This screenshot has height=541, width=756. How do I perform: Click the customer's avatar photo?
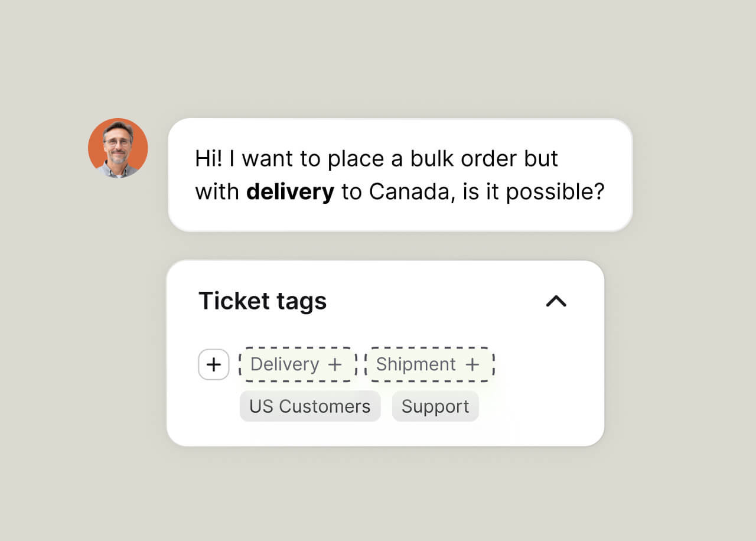coord(118,148)
